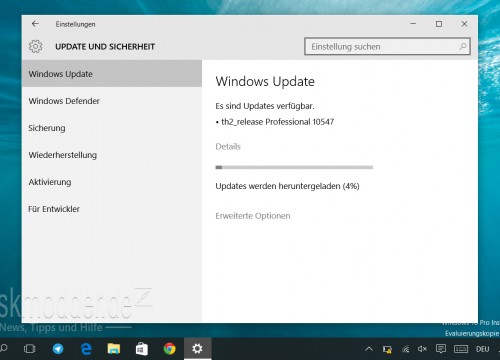Screen dimensions: 500x360
Task: Launch Google Chrome from the taskbar
Action: 170,349
